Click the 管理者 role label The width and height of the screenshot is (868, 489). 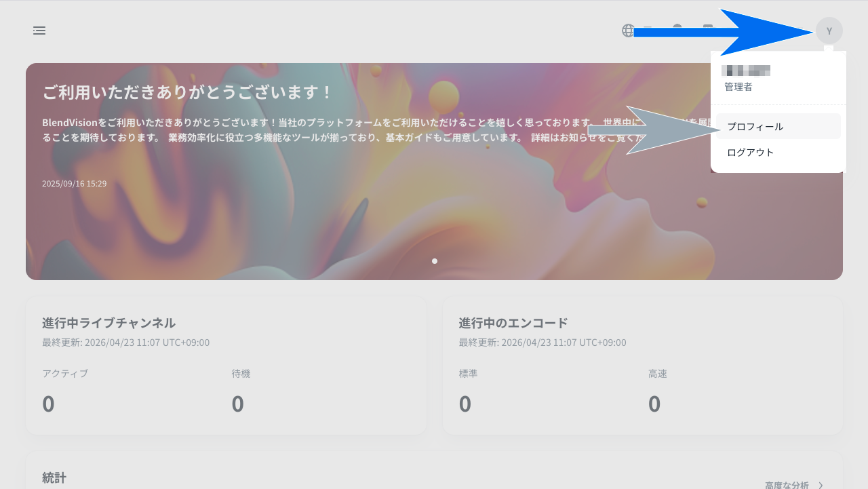coord(738,87)
